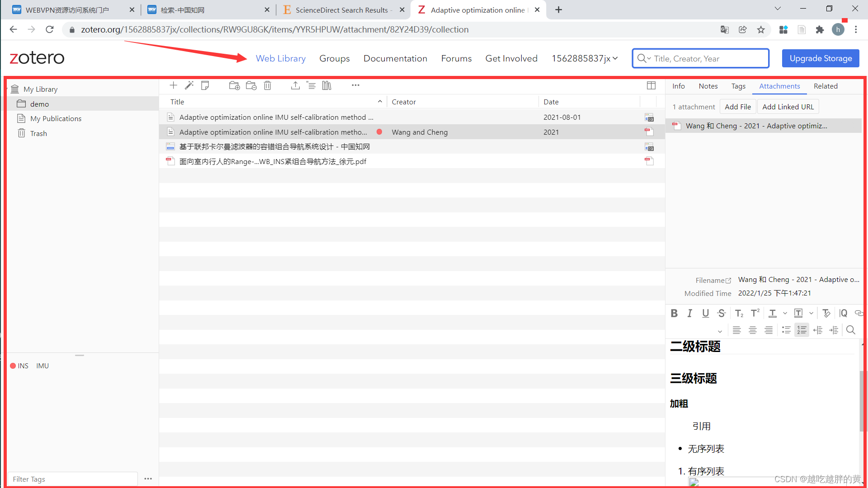Toggle underline formatting in note editor
The image size is (868, 488).
705,313
